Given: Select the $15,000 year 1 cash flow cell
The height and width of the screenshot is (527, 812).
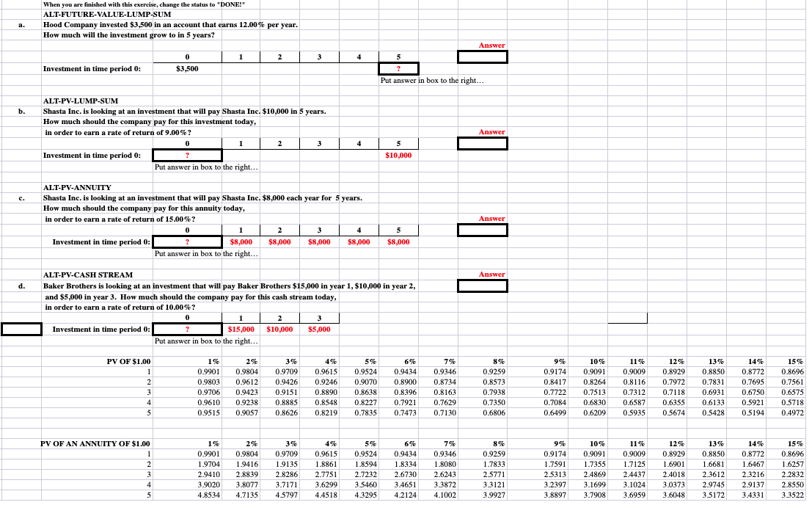Looking at the screenshot, I should pos(241,330).
